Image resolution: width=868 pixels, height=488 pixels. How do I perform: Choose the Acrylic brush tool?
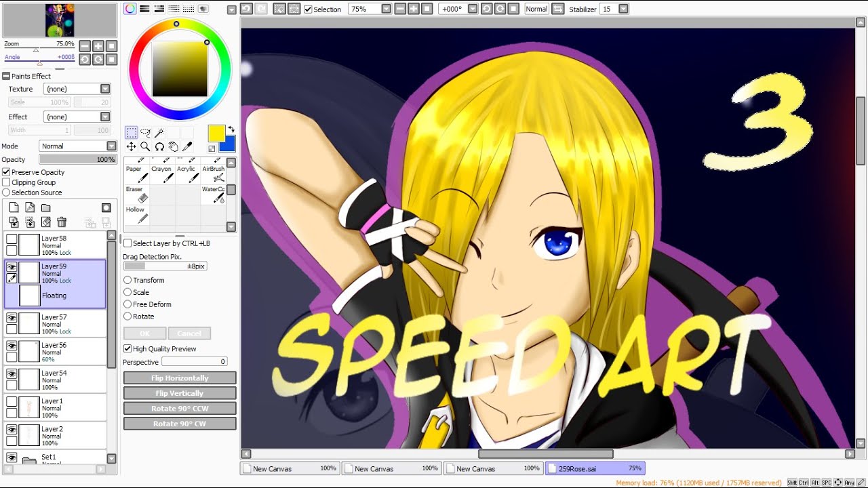tap(187, 174)
